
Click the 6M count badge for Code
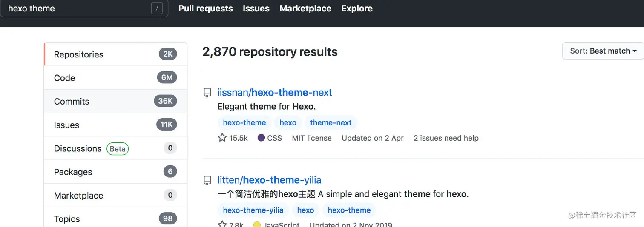tap(167, 77)
